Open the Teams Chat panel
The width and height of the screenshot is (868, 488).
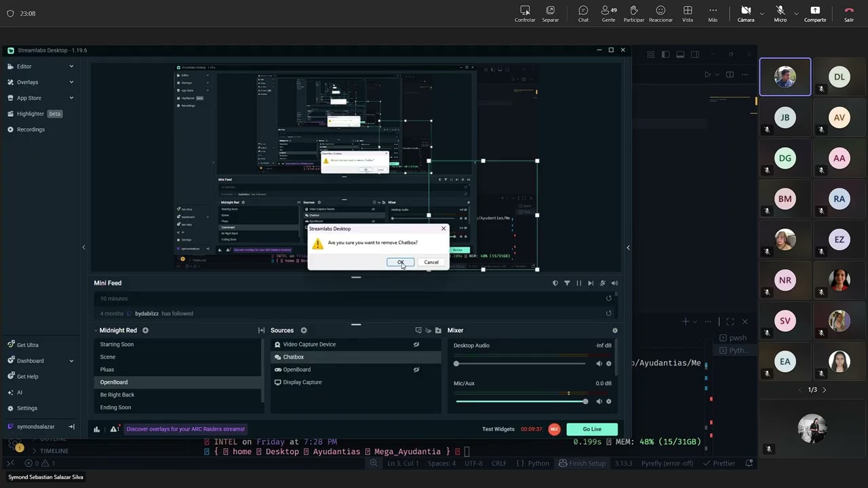tap(583, 14)
